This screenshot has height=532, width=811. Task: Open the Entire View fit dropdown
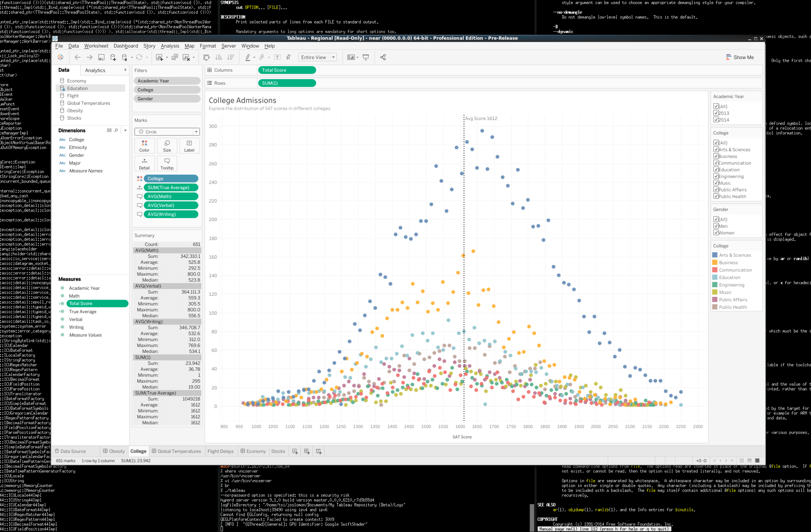318,57
